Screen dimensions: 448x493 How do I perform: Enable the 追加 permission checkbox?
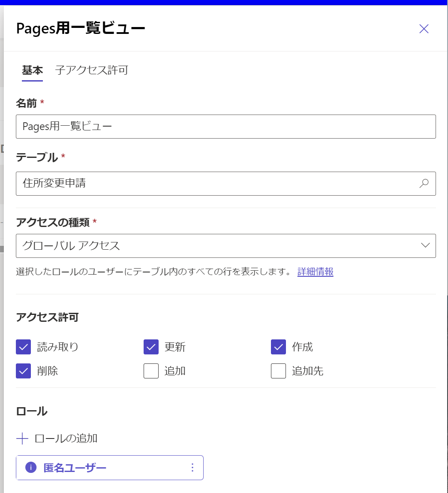click(151, 371)
